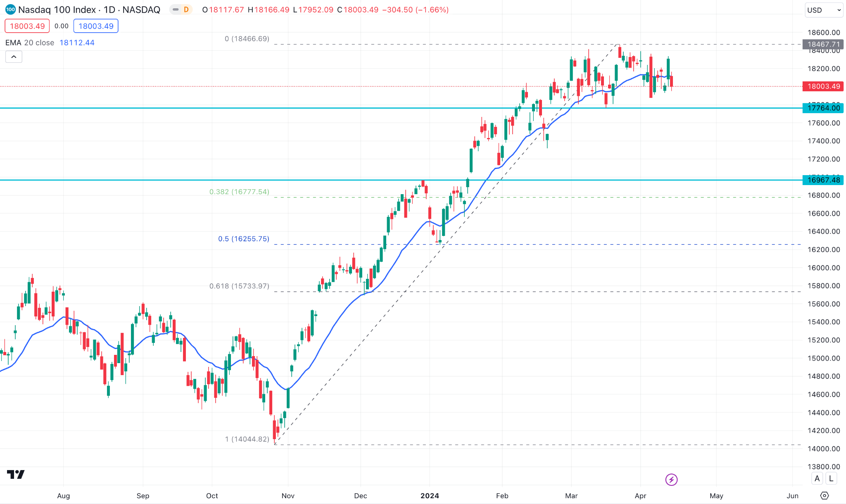Click the current price label 18003.49 on axis
The height and width of the screenshot is (504, 846).
tap(823, 86)
